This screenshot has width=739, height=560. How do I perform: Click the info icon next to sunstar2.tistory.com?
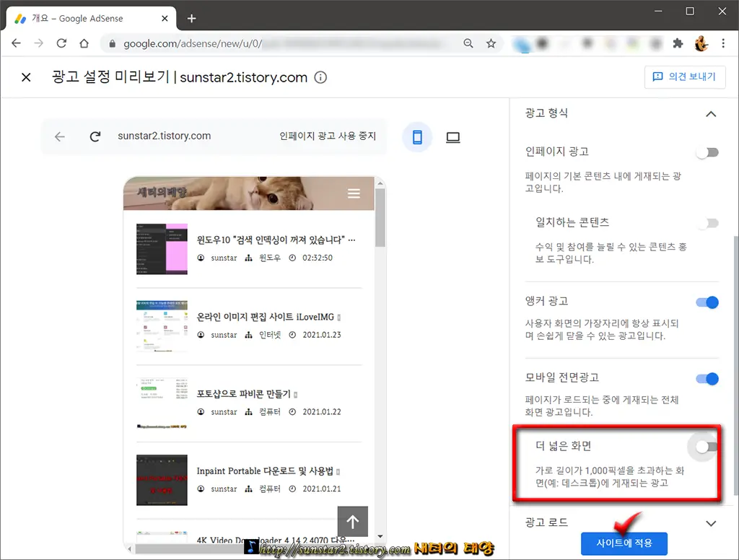(320, 76)
